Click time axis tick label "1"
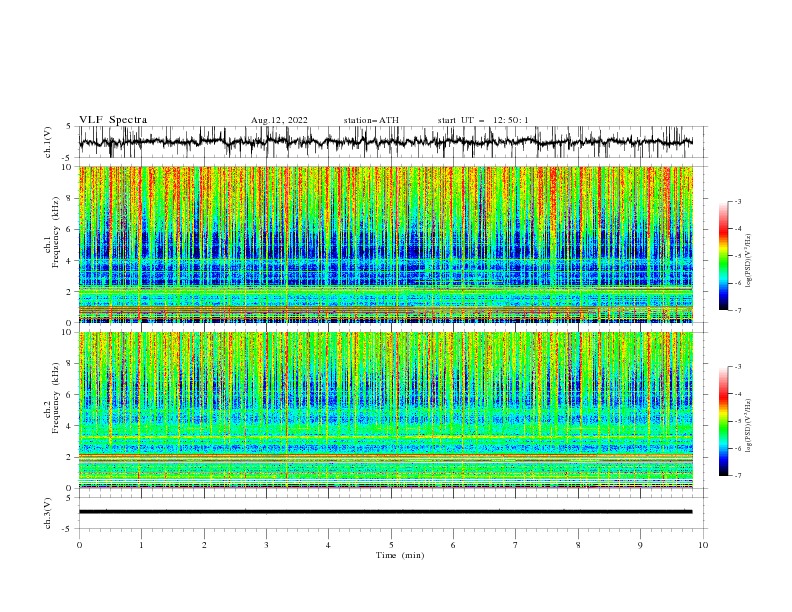792x612 pixels. click(141, 545)
